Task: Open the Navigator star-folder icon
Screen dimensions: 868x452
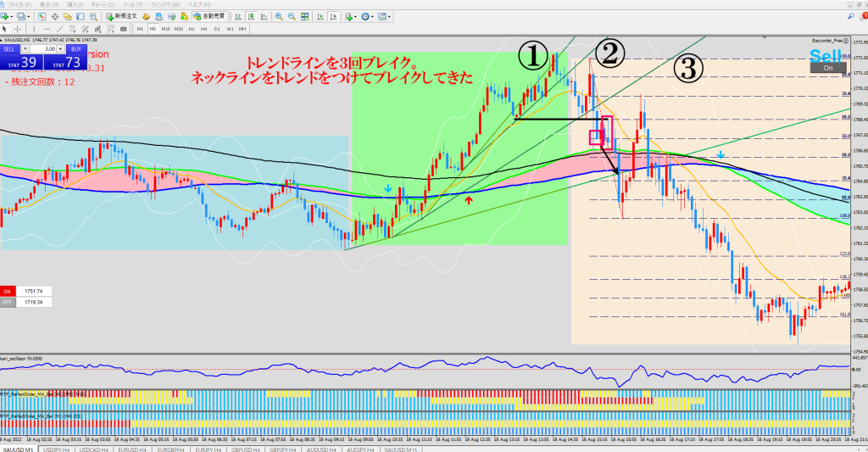Action: click(68, 17)
